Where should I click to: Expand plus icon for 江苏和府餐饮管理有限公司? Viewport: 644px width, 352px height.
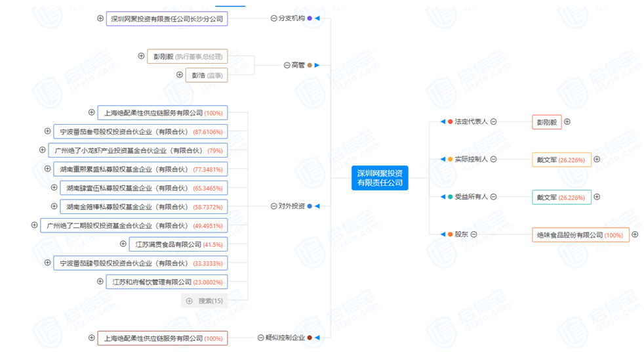pyautogui.click(x=100, y=281)
